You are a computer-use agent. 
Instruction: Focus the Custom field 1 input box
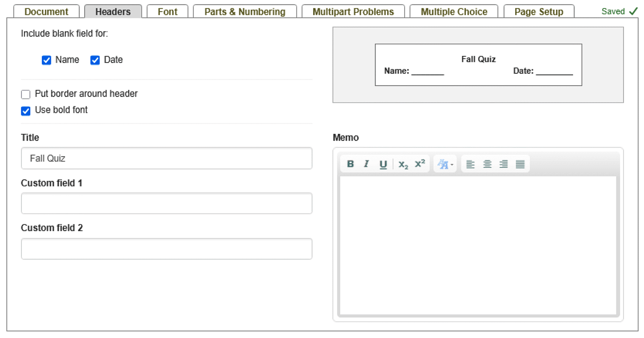click(166, 203)
